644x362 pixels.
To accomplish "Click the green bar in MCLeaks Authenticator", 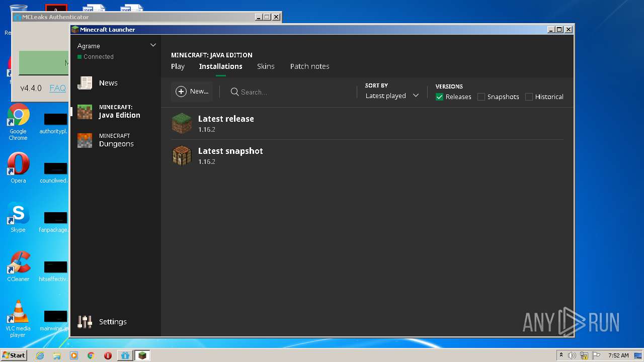I will point(44,63).
